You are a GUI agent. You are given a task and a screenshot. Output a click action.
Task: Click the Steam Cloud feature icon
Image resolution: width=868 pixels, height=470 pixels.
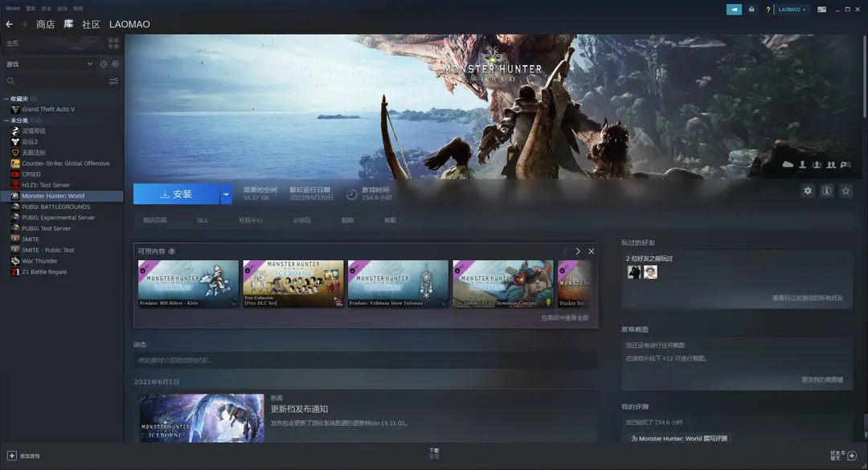pos(788,165)
